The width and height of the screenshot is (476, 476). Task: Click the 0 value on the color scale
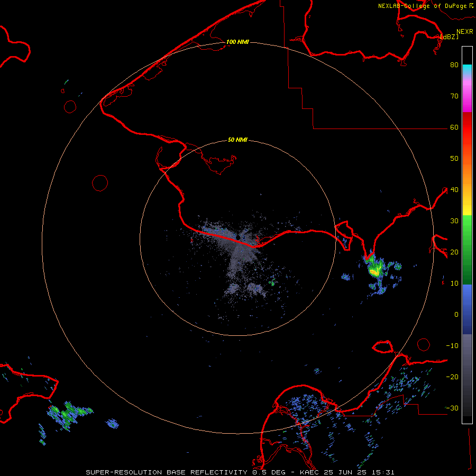pyautogui.click(x=456, y=315)
